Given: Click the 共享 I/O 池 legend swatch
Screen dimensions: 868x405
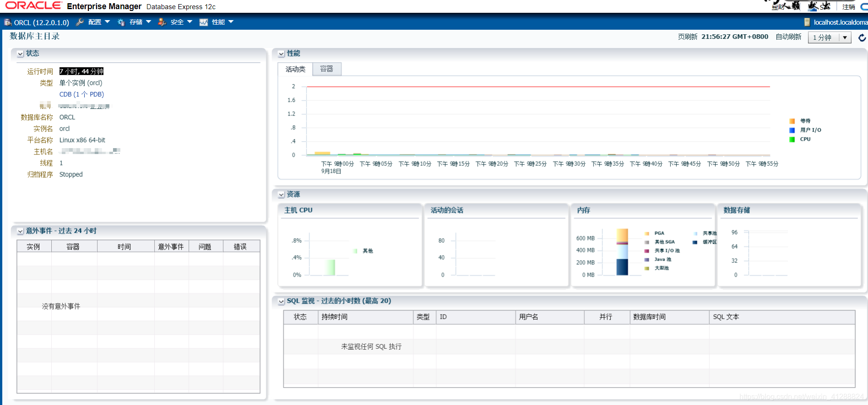Looking at the screenshot, I should 647,251.
